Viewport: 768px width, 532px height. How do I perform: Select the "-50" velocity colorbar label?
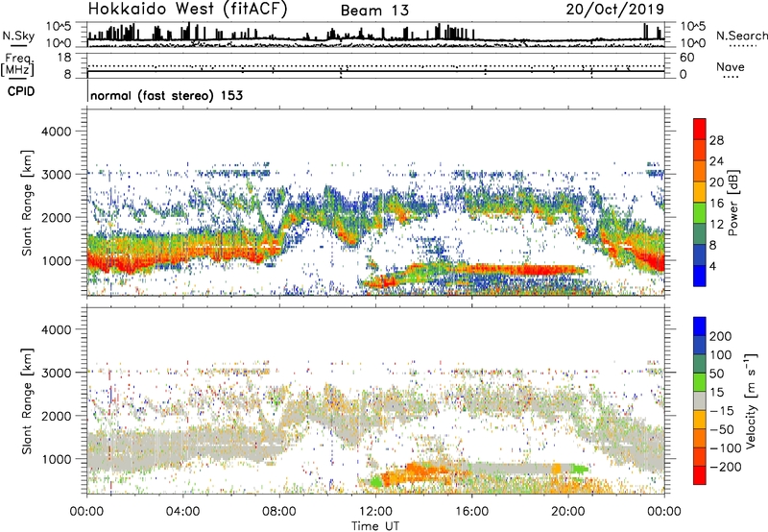click(x=722, y=429)
